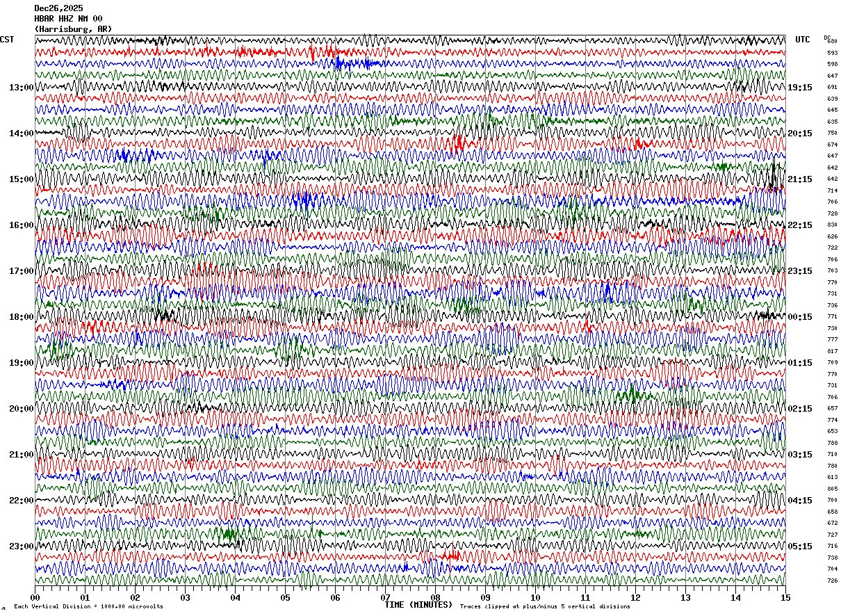Click minute tick label "13" on x-axis
The image size is (841, 616).
point(685,598)
